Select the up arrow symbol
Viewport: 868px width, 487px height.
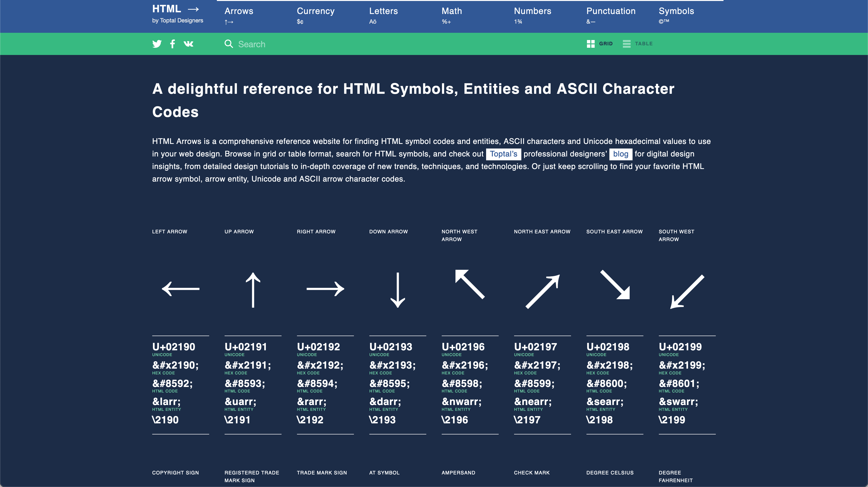pyautogui.click(x=253, y=290)
